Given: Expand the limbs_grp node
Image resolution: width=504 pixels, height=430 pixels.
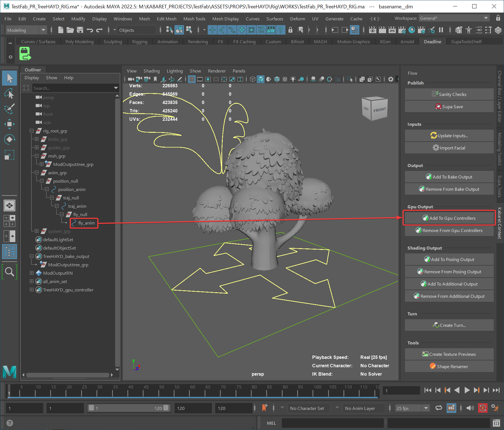Looking at the screenshot, I should click(x=37, y=139).
